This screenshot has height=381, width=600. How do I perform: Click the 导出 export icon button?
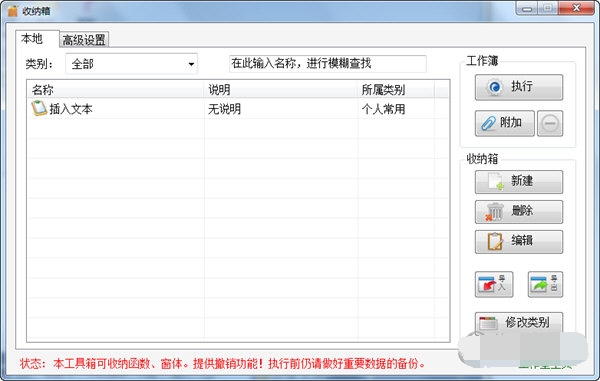pos(545,284)
